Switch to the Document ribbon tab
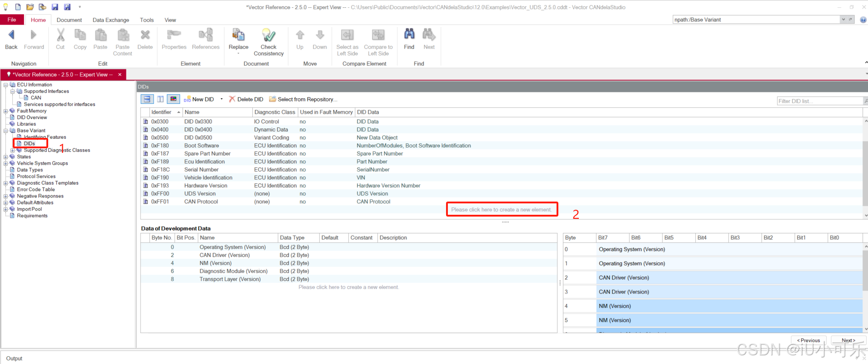 [69, 20]
